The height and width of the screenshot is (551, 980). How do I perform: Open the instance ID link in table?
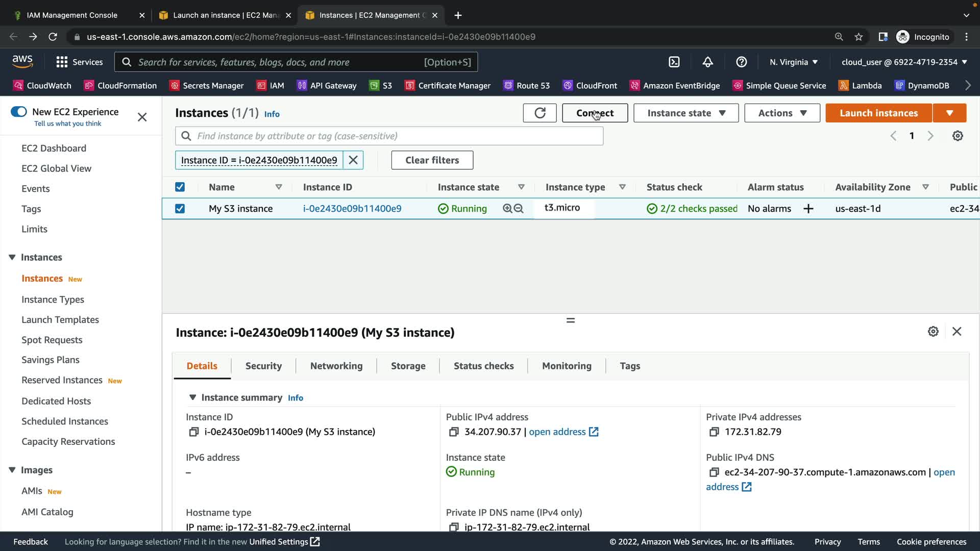tap(352, 209)
